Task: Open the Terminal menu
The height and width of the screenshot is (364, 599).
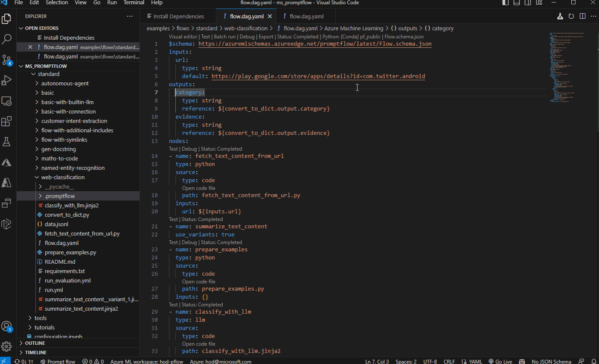Action: [134, 3]
